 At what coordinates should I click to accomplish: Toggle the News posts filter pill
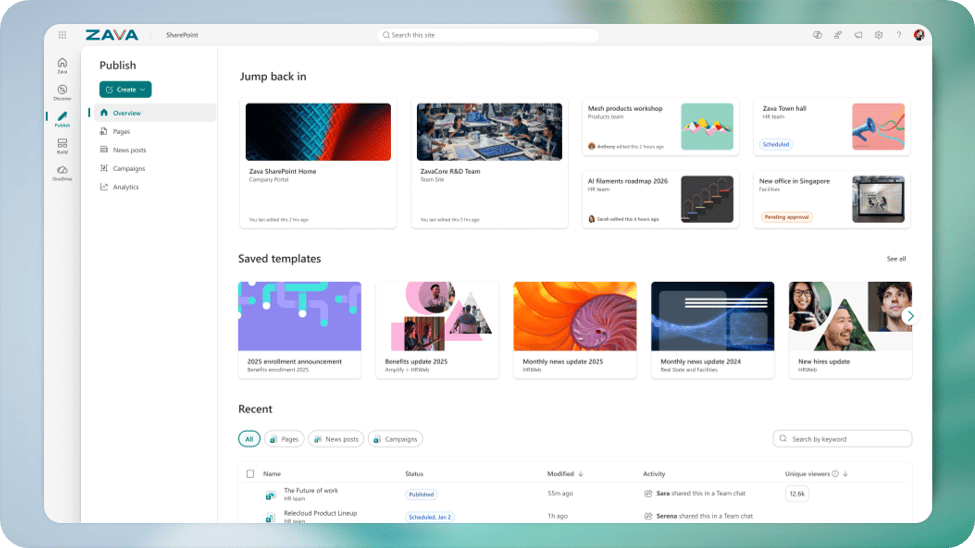click(336, 439)
